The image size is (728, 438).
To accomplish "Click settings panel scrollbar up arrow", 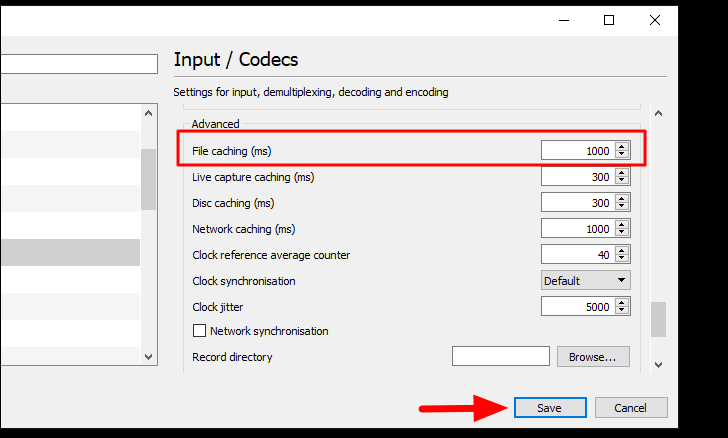I will [x=658, y=113].
